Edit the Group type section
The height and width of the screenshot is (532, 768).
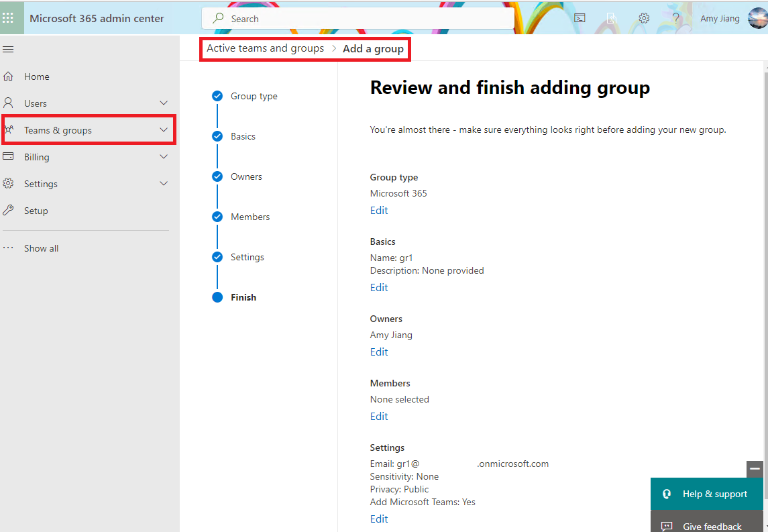378,210
